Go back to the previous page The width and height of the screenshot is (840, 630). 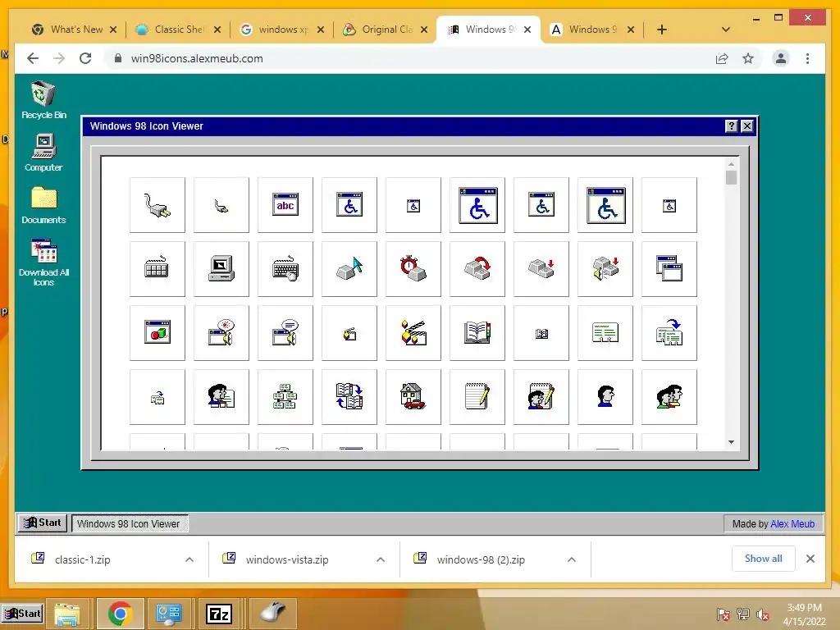33,58
